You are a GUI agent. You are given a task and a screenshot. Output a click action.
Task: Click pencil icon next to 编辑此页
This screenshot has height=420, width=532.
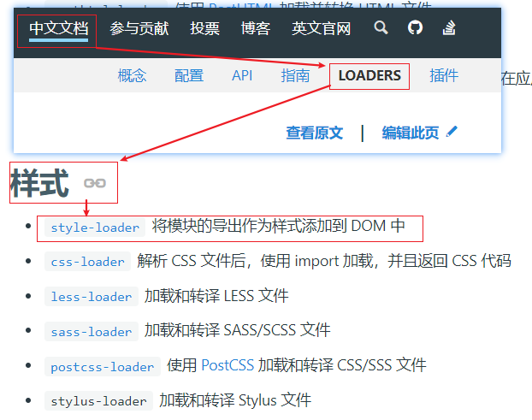click(452, 131)
